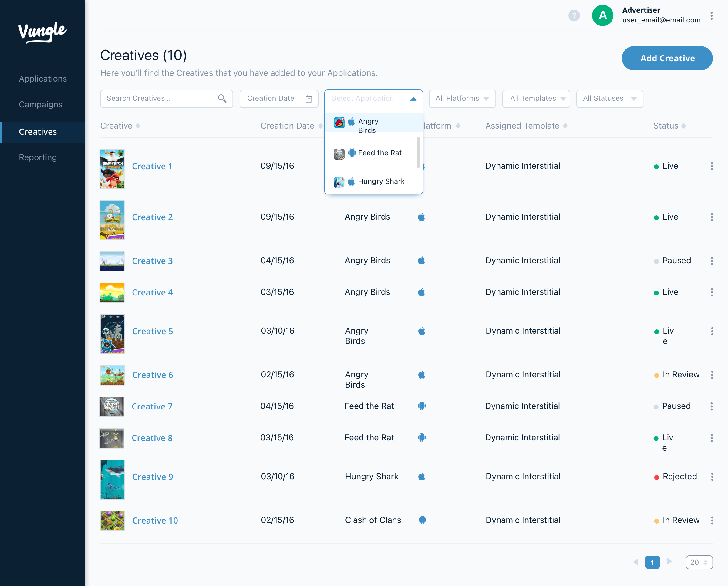Open the account kebab menu beside the email

point(711,16)
